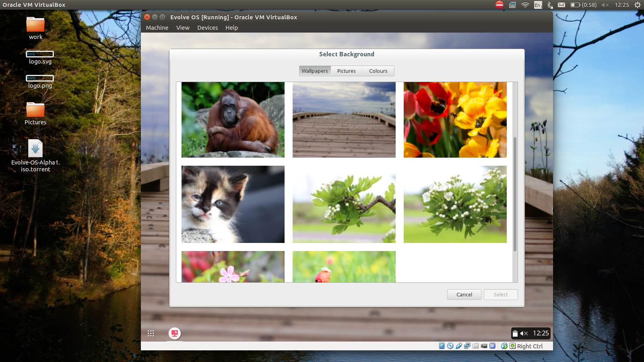The image size is (644, 362).
Task: Click the pinned red app icon in guest panel
Action: point(175,333)
